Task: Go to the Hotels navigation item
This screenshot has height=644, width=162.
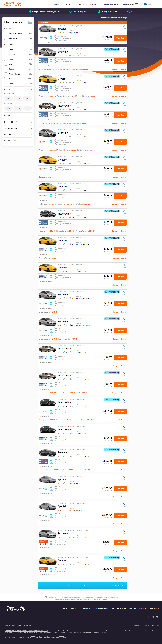Action: (93, 4)
